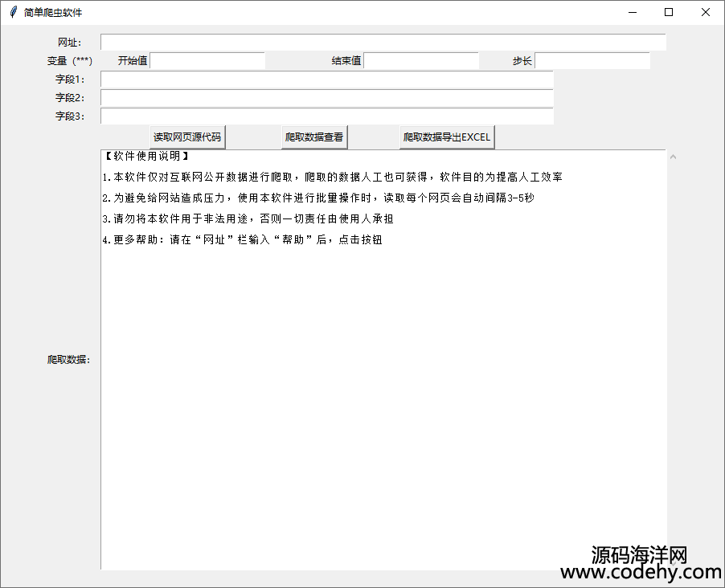Focus the 字段1 input box
The width and height of the screenshot is (725, 588).
pyautogui.click(x=326, y=80)
